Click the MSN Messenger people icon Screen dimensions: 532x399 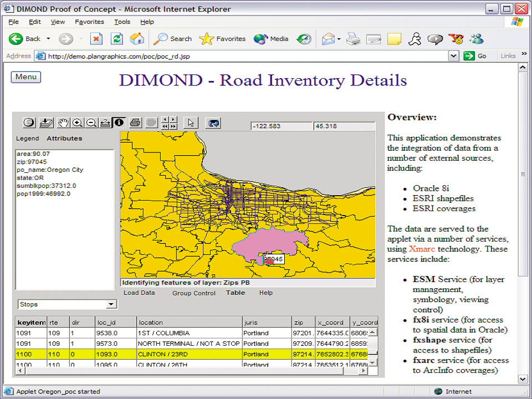pyautogui.click(x=477, y=39)
